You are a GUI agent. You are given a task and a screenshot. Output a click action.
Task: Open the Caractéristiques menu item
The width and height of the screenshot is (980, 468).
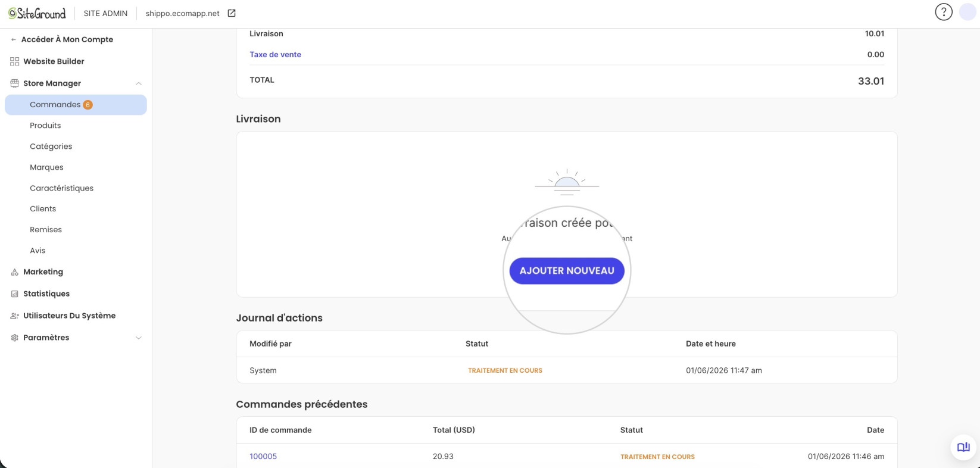pos(61,188)
